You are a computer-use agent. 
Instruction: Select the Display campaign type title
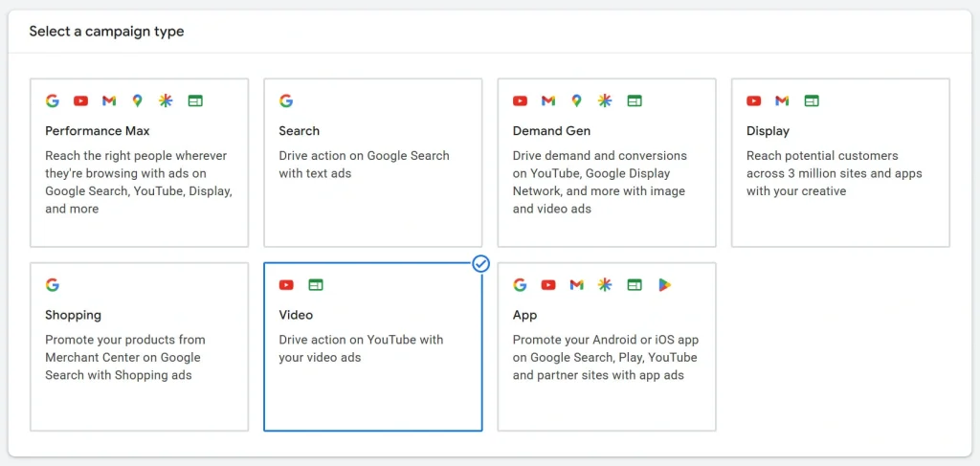coord(768,131)
